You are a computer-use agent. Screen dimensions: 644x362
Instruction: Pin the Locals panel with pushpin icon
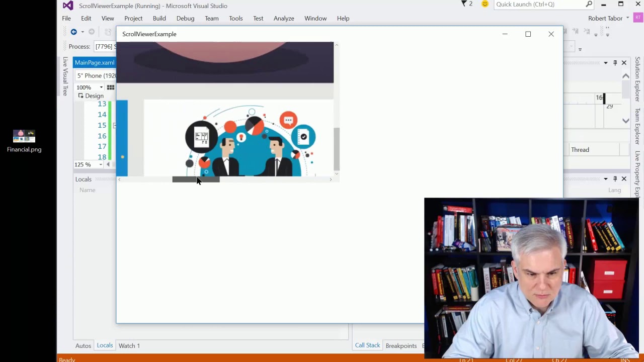[x=615, y=179]
